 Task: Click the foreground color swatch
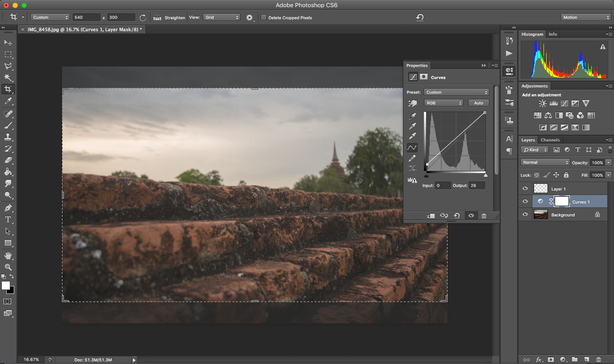[5, 285]
